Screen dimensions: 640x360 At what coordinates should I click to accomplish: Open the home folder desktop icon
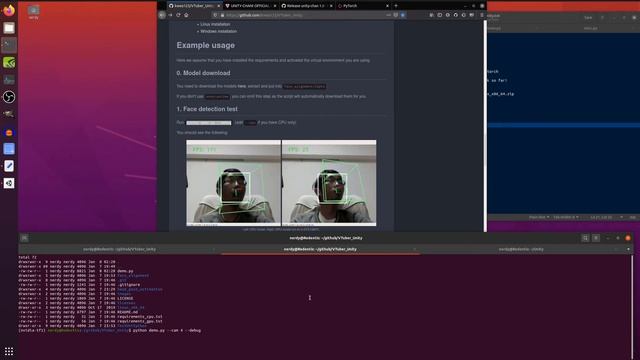(34, 12)
